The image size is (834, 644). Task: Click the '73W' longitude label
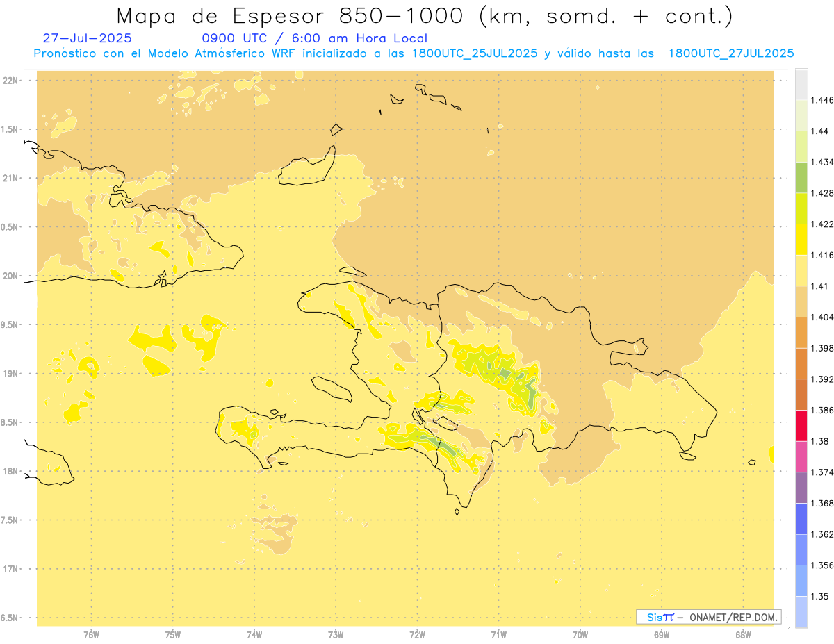pos(336,635)
